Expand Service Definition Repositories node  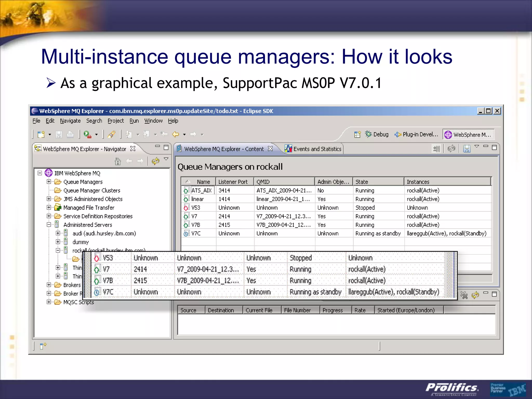pyautogui.click(x=49, y=216)
